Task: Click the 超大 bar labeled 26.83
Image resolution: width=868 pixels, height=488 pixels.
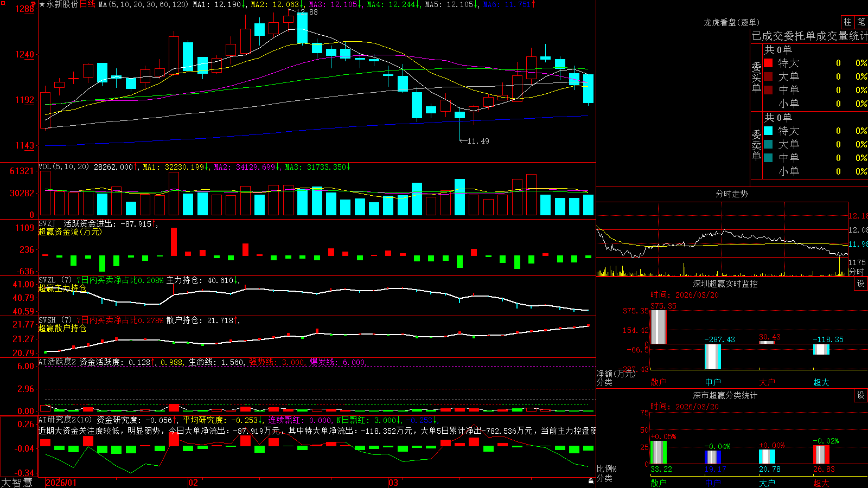Action: (821, 454)
